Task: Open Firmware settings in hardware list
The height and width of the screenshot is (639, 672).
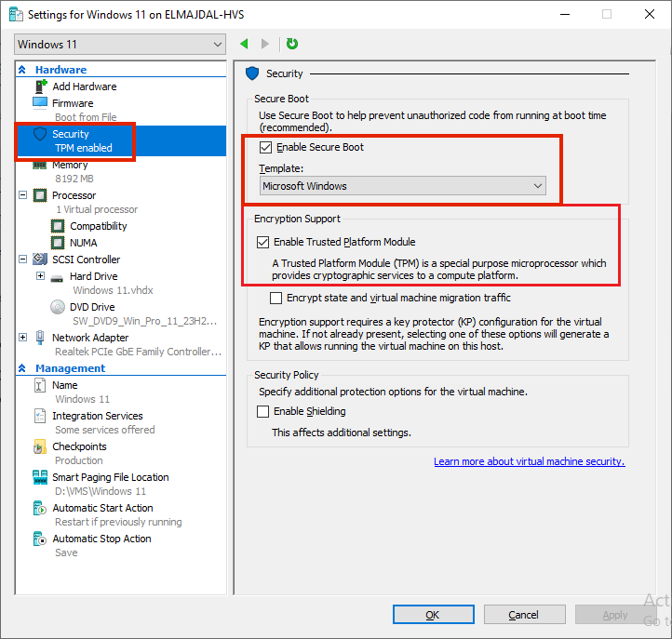Action: (x=73, y=103)
